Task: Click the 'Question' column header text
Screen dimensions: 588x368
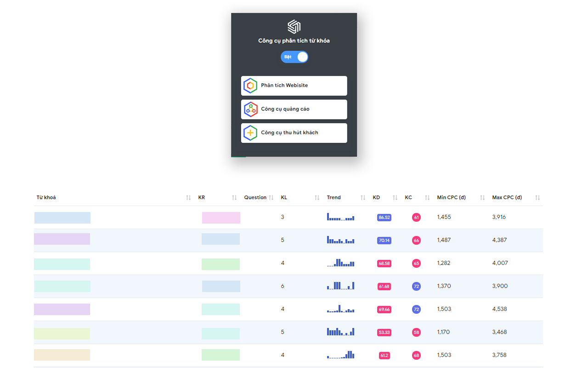Action: (255, 198)
